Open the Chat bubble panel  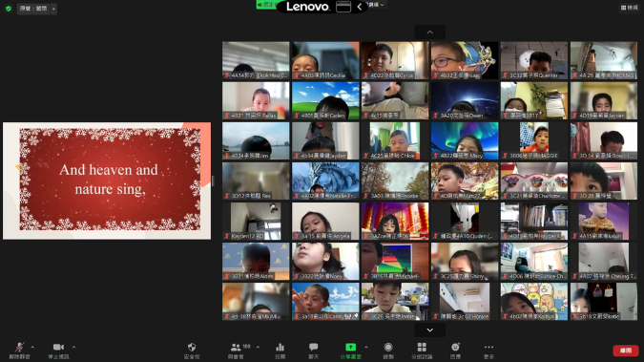[313, 351]
